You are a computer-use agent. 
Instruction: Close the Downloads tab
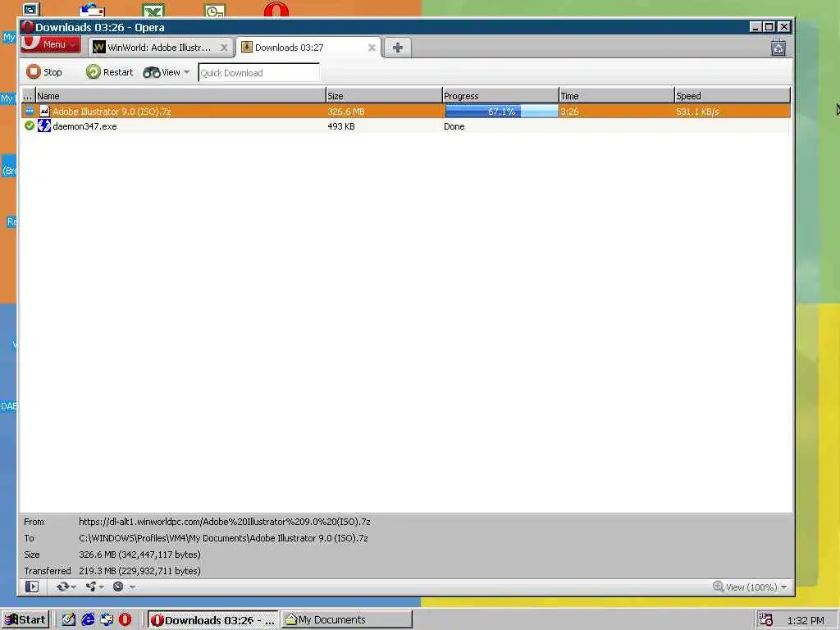click(372, 48)
